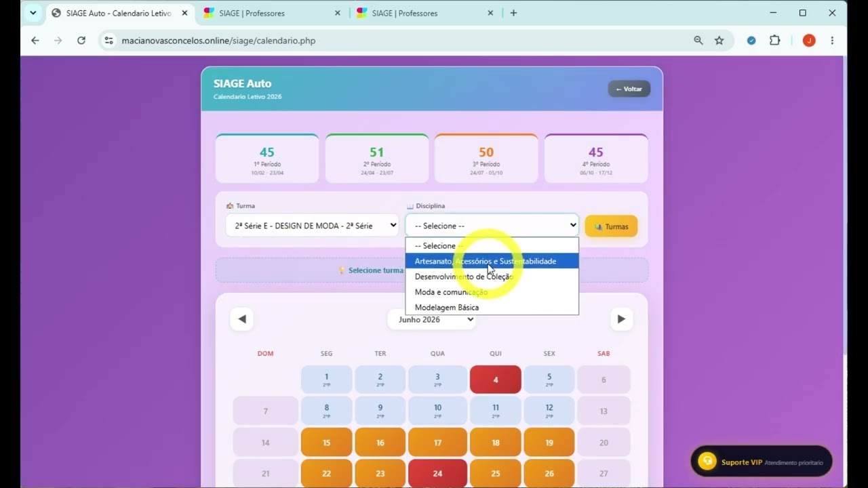Screen dimensions: 868x488
Task: Go forward with the browser arrow
Action: (58, 41)
